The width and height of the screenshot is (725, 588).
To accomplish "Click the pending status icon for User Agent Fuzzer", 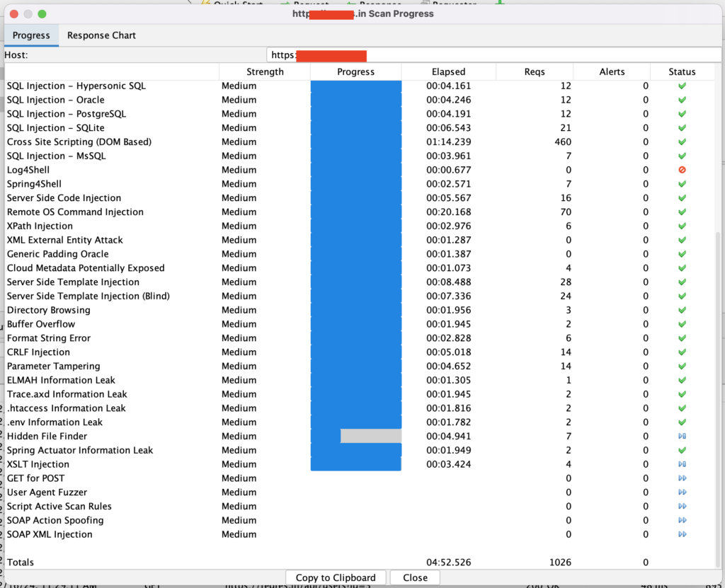I will tap(682, 492).
